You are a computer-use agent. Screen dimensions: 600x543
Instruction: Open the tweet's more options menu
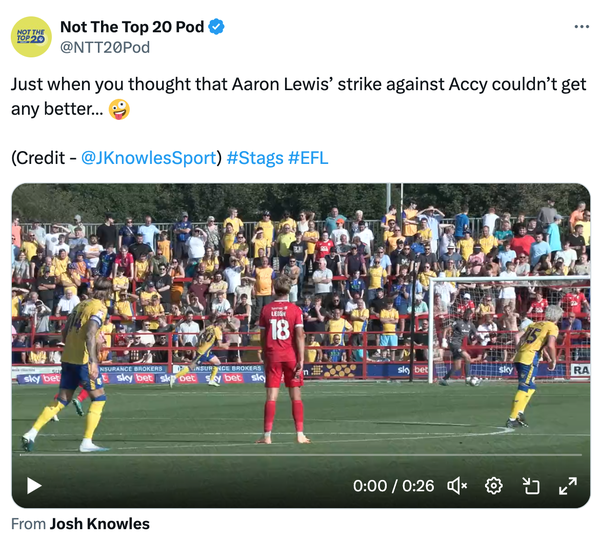tap(581, 26)
